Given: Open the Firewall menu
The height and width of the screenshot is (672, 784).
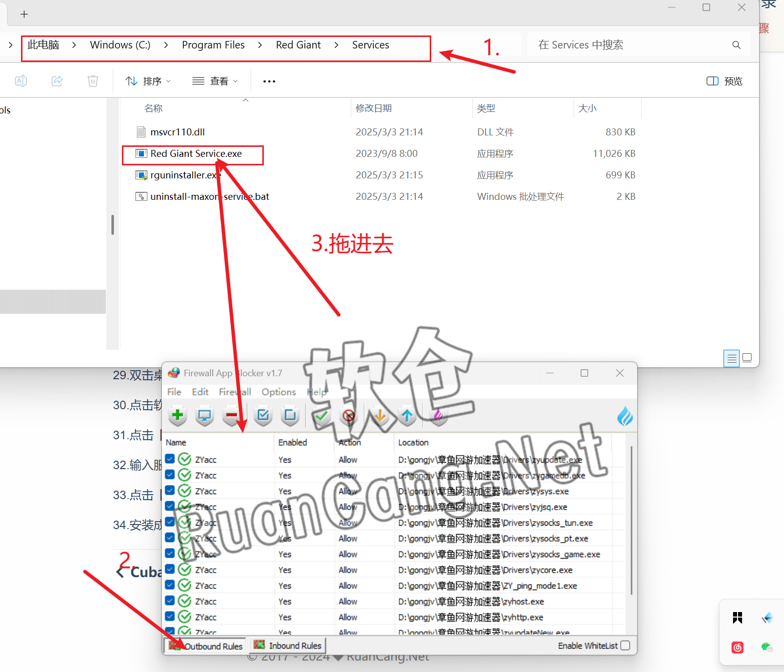Looking at the screenshot, I should click(235, 392).
